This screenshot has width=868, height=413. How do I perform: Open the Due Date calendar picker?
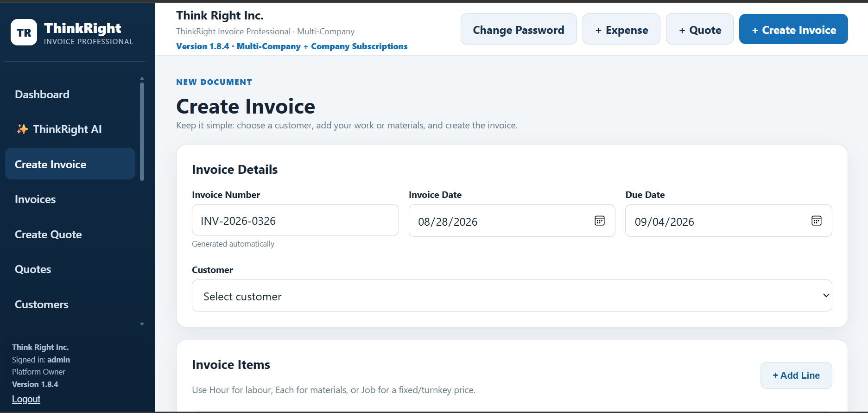click(817, 221)
